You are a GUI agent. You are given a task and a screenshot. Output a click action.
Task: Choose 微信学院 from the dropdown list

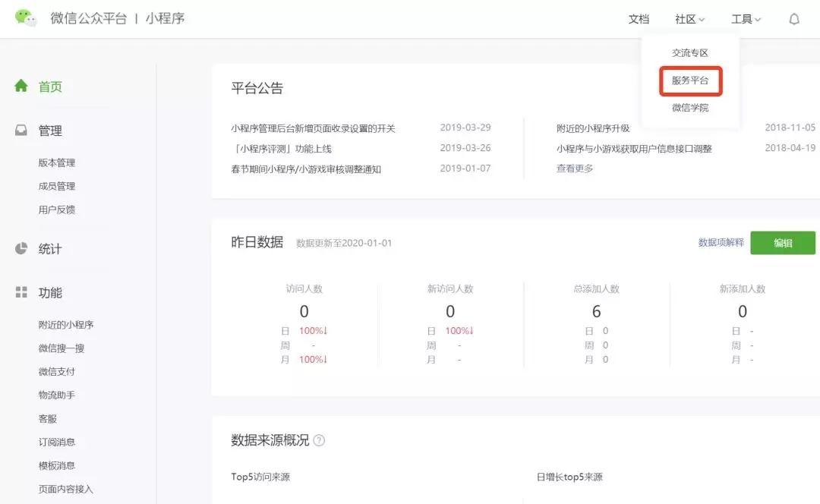689,108
